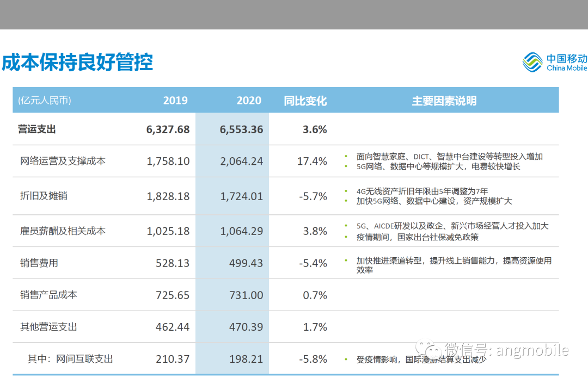Click the -5.8% change value
The width and height of the screenshot is (588, 378).
click(x=313, y=360)
